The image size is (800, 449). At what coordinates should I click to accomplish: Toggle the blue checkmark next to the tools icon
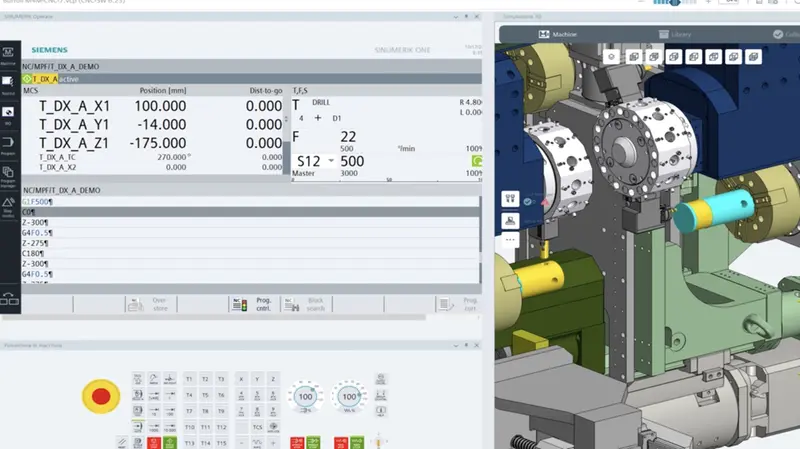pos(528,202)
